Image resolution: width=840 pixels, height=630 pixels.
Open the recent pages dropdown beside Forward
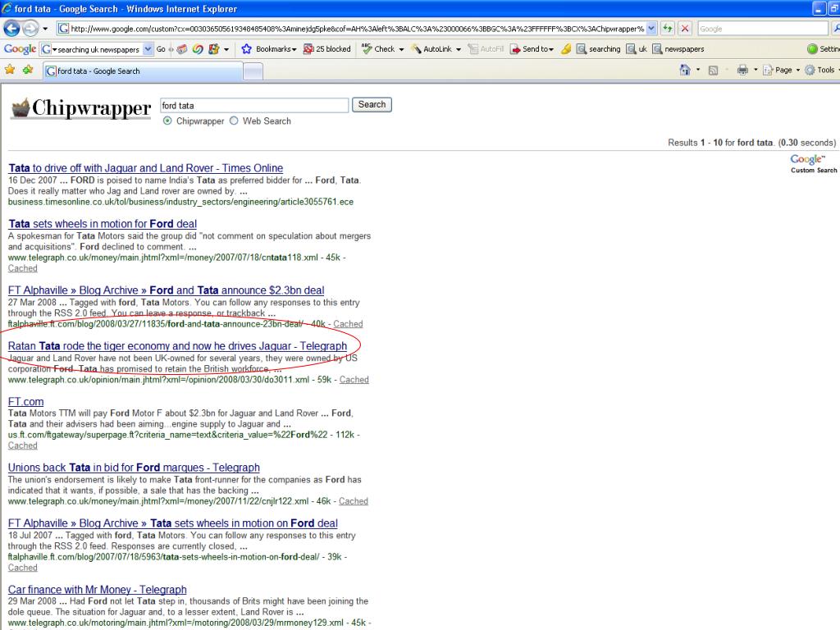pos(46,29)
